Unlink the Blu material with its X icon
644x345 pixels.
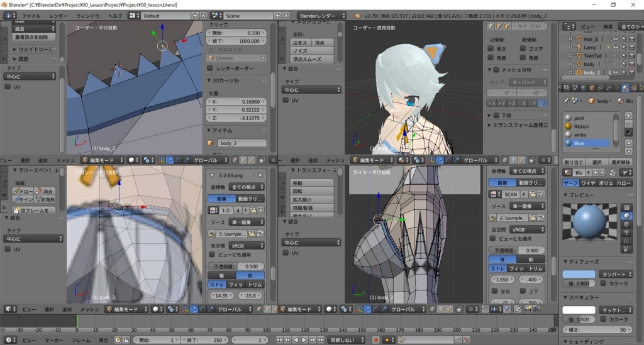[602, 172]
